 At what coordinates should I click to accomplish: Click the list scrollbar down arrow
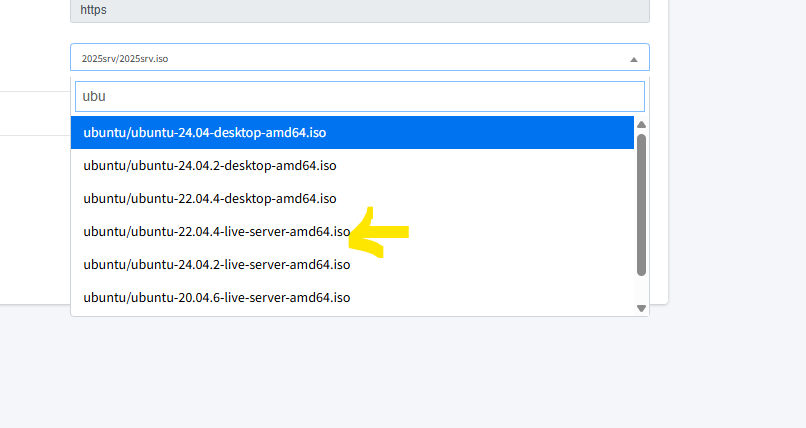tap(641, 308)
